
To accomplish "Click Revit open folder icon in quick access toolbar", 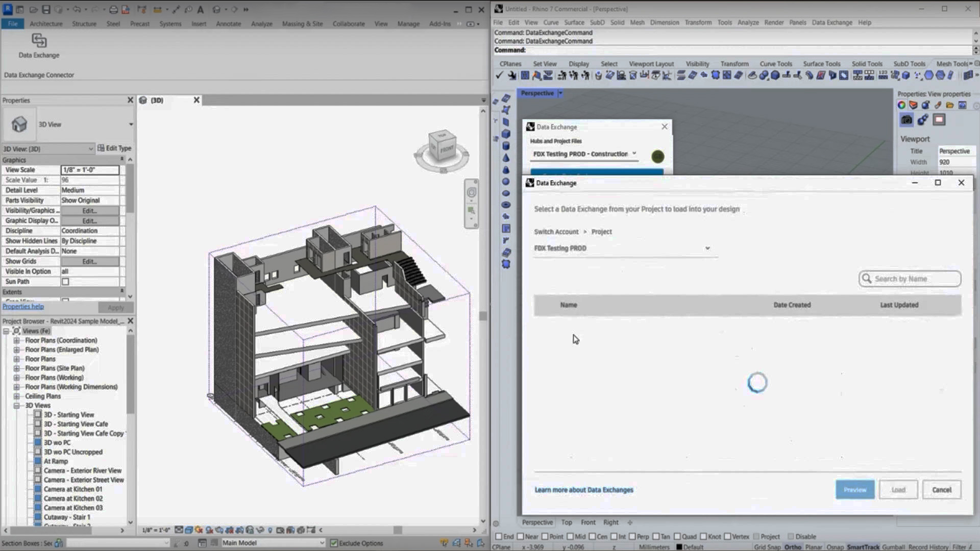I will click(x=33, y=9).
